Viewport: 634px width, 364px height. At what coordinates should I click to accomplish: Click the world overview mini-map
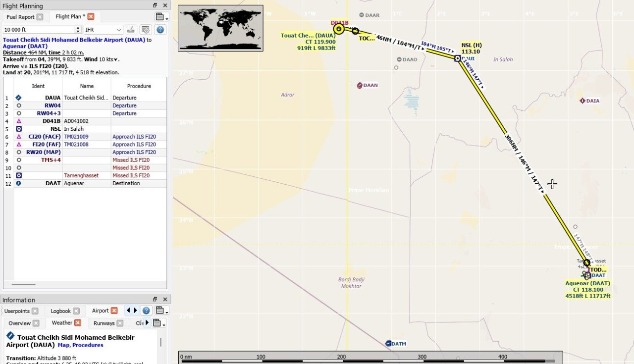(x=220, y=28)
